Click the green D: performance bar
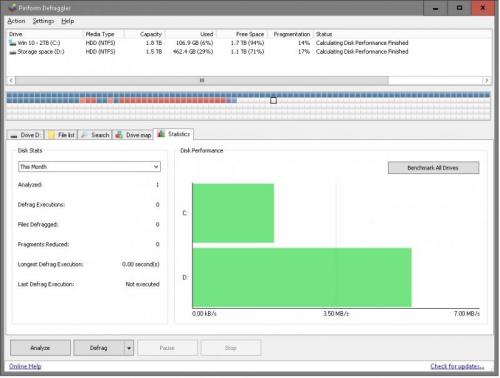The image size is (500, 378). click(302, 277)
